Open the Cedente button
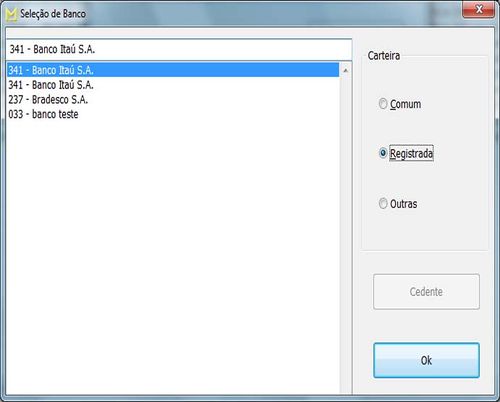 pyautogui.click(x=426, y=292)
